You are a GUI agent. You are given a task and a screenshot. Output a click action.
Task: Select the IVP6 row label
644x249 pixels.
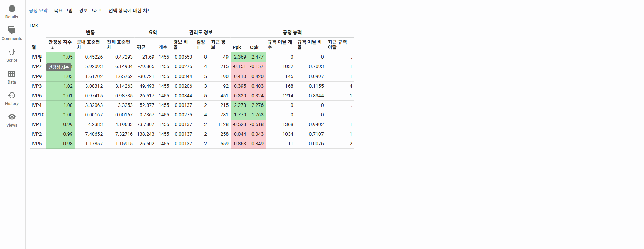click(x=36, y=96)
